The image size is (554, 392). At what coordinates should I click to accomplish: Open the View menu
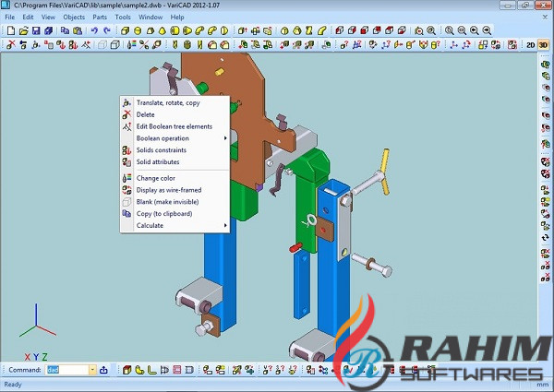(48, 17)
